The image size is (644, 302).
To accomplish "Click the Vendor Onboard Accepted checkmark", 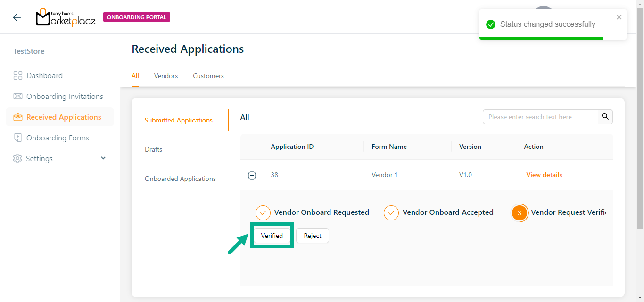I will click(x=391, y=213).
